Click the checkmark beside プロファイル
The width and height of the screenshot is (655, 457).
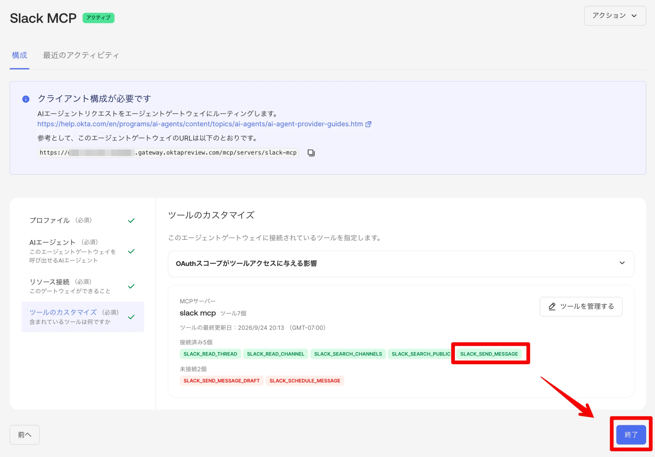[131, 220]
